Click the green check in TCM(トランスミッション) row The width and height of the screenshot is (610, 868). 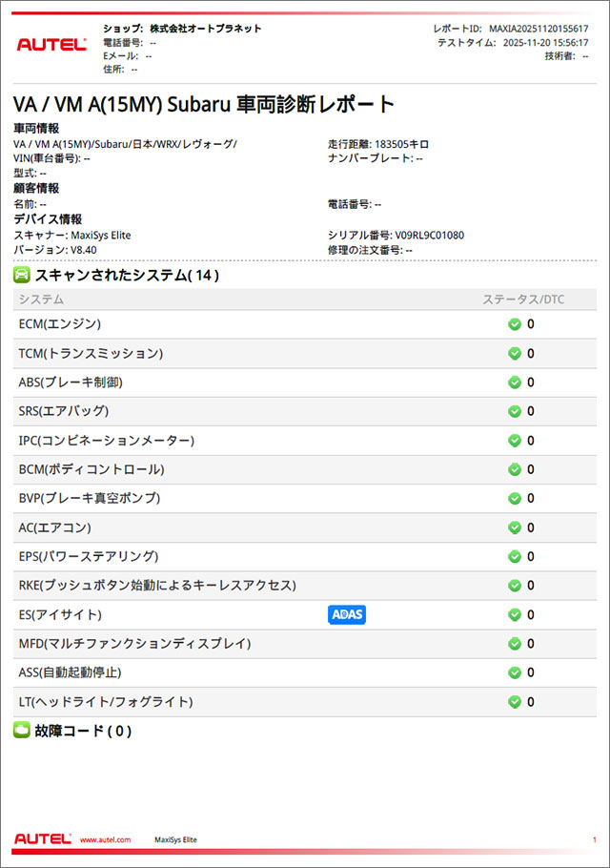coord(515,353)
